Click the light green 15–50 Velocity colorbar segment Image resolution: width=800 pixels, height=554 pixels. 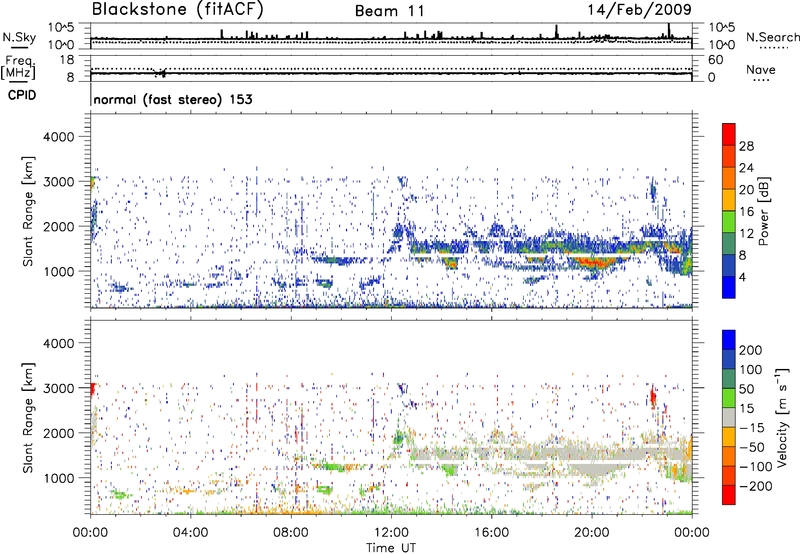click(729, 398)
